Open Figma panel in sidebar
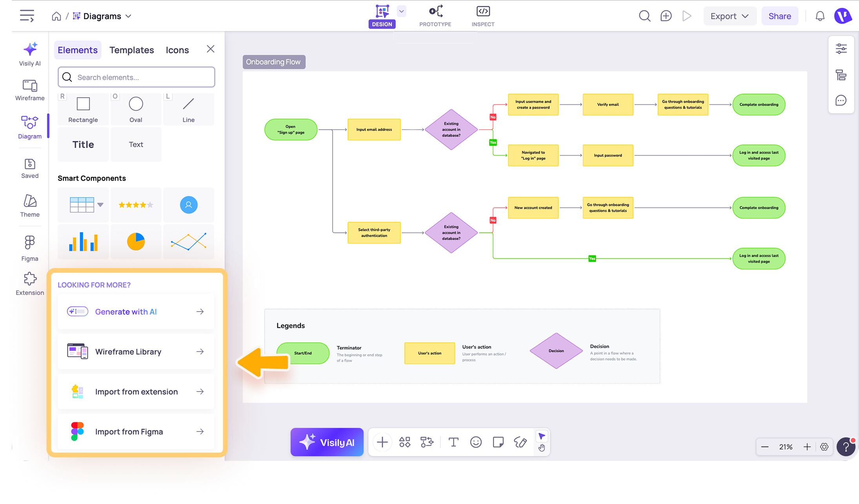 (x=30, y=248)
